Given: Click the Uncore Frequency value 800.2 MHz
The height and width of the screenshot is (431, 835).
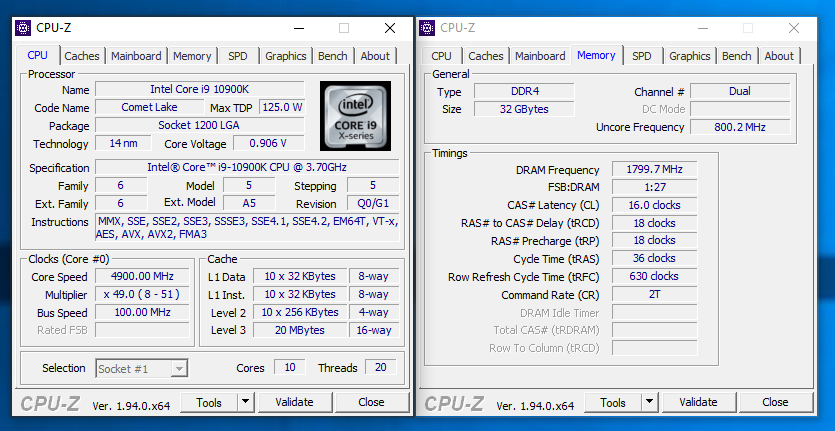Looking at the screenshot, I should (x=740, y=127).
